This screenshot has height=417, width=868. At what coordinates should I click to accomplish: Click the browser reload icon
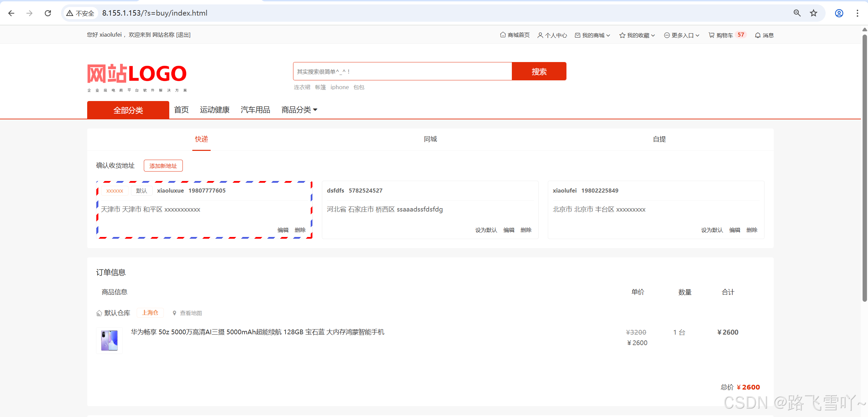click(x=48, y=13)
